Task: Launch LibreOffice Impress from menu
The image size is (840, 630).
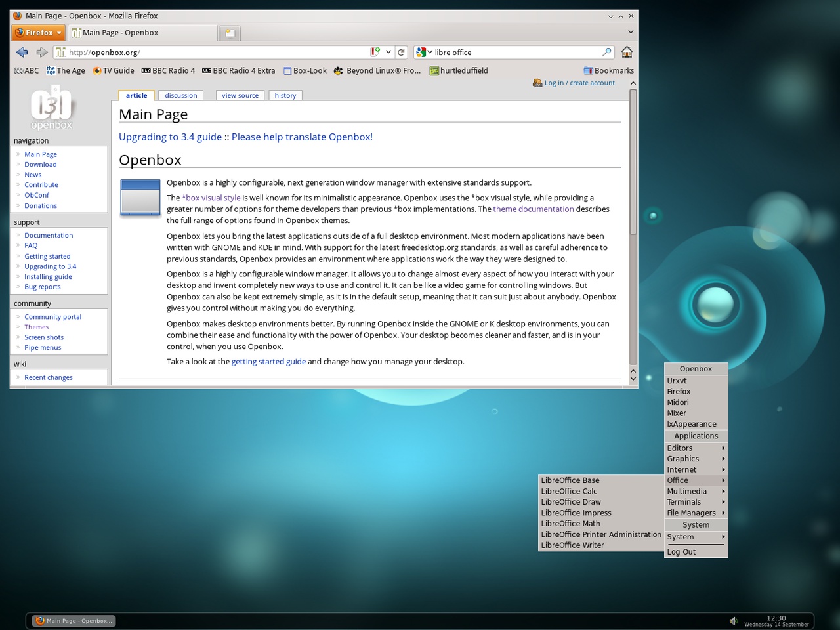Action: click(x=601, y=513)
